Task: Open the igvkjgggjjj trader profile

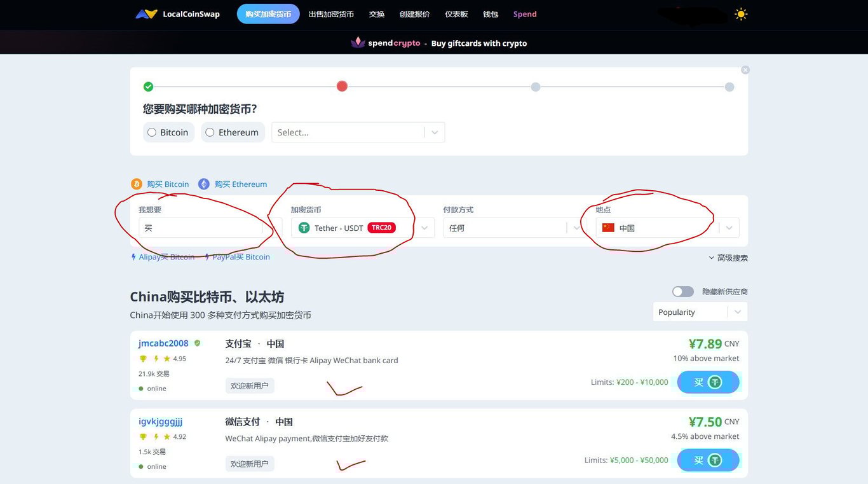Action: click(160, 422)
